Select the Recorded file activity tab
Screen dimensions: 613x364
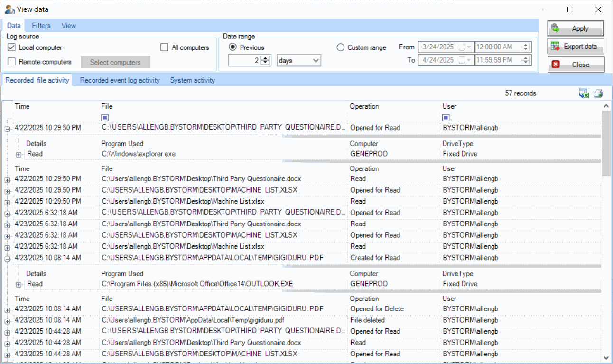click(37, 80)
